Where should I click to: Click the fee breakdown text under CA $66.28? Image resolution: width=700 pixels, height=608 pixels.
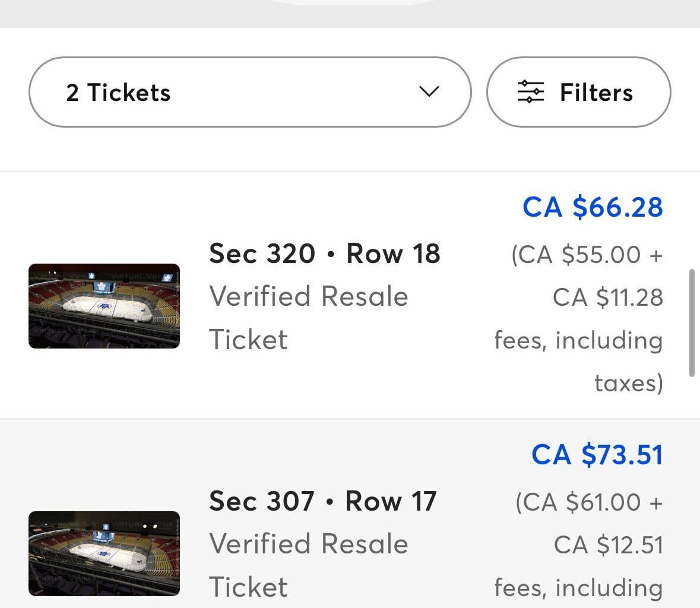578,318
